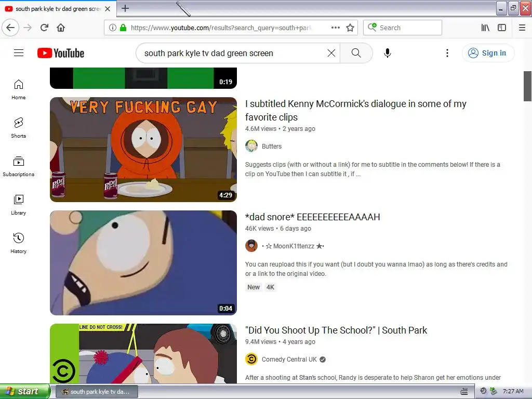
Task: Go to the YouTube logo home link
Action: [x=61, y=53]
